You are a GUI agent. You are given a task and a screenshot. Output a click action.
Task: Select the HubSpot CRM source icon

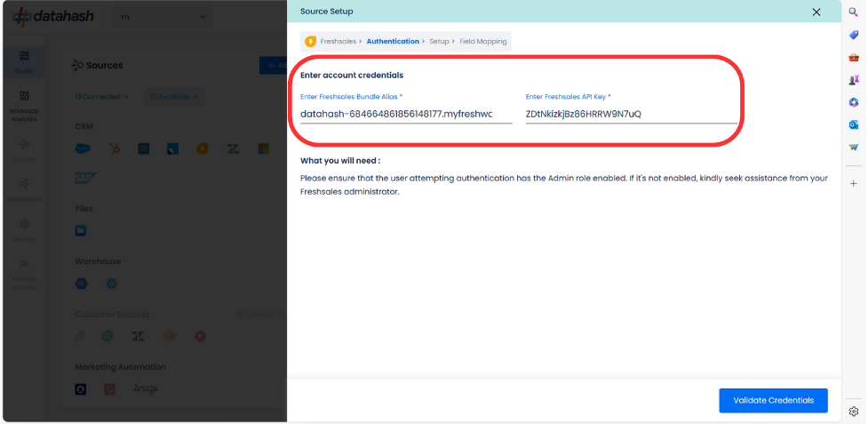[x=115, y=149]
